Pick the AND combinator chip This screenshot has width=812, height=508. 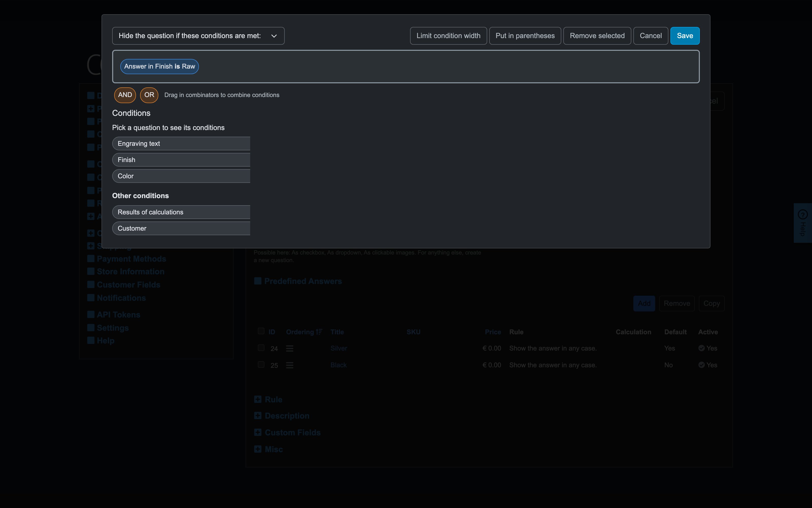point(125,95)
